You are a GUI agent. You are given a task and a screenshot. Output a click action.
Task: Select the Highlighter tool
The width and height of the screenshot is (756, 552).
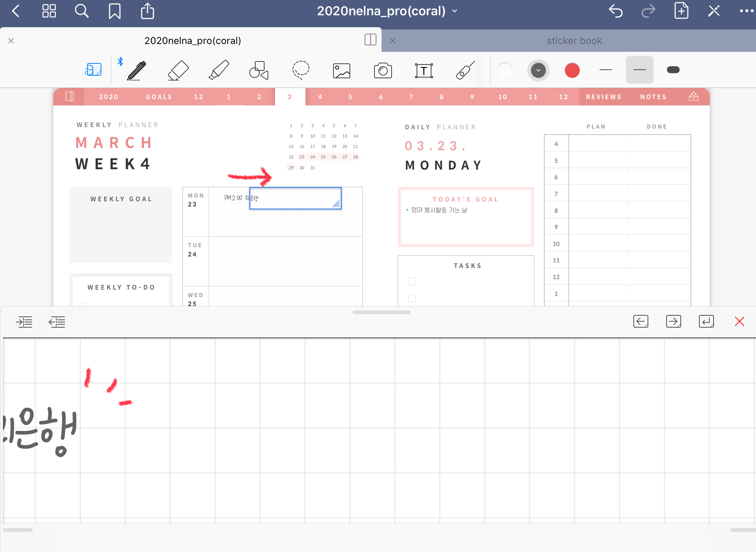click(x=219, y=70)
